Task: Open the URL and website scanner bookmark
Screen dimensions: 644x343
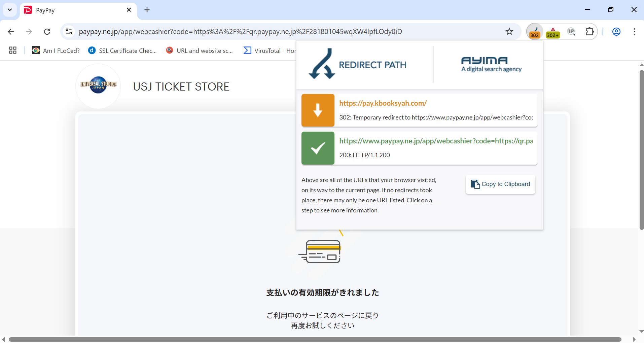Action: [x=200, y=50]
